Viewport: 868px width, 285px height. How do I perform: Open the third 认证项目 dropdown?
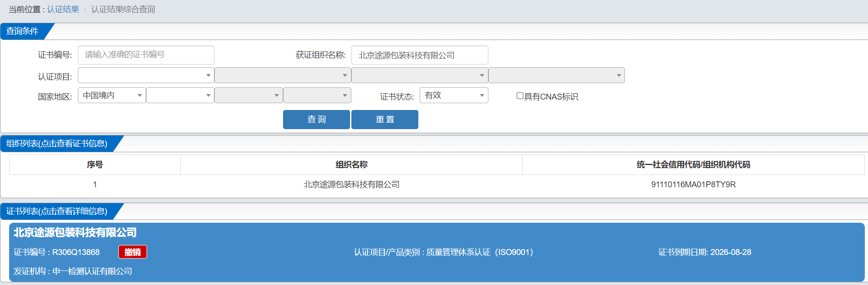[420, 75]
